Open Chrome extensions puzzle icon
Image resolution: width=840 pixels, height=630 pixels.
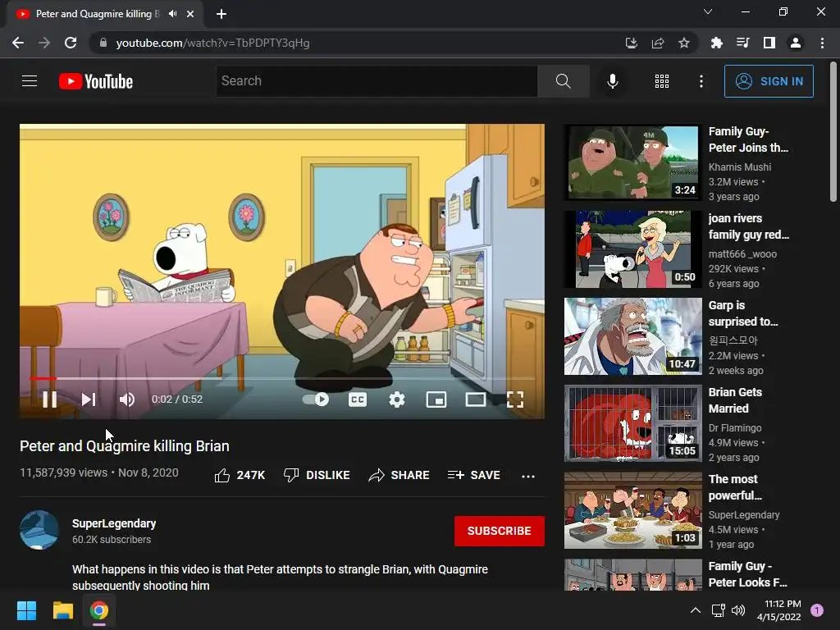pyautogui.click(x=716, y=43)
